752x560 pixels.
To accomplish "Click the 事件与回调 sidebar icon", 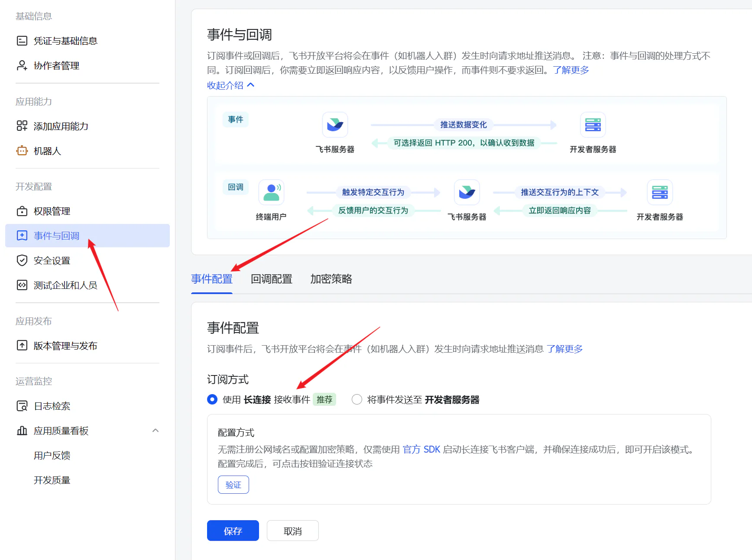I will [22, 236].
